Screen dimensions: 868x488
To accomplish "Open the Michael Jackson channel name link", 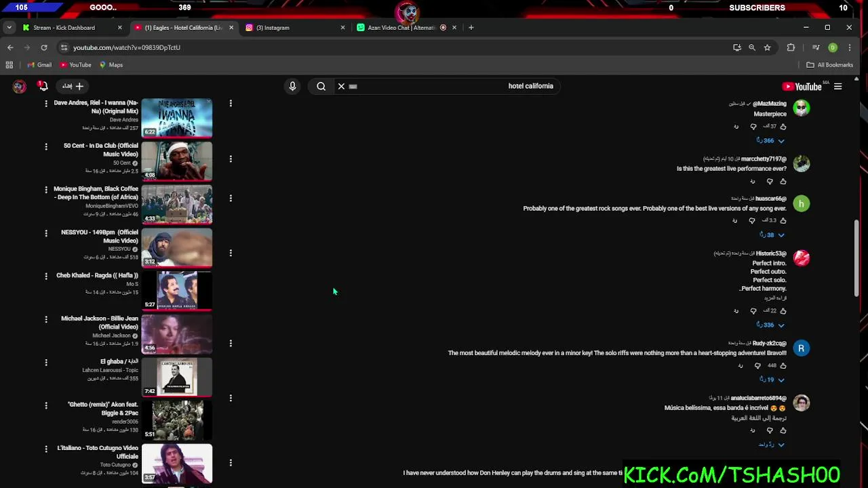I will tap(111, 335).
